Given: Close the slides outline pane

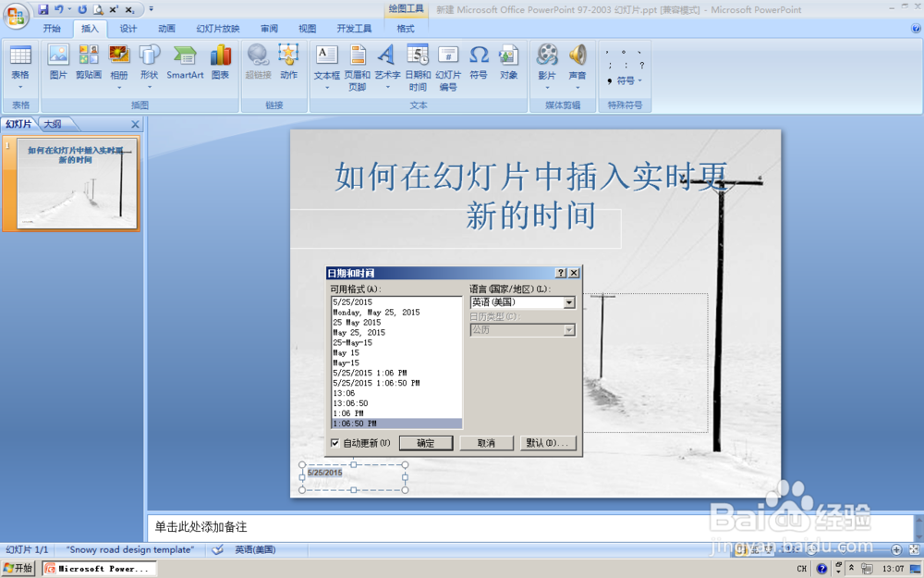Looking at the screenshot, I should pos(135,125).
